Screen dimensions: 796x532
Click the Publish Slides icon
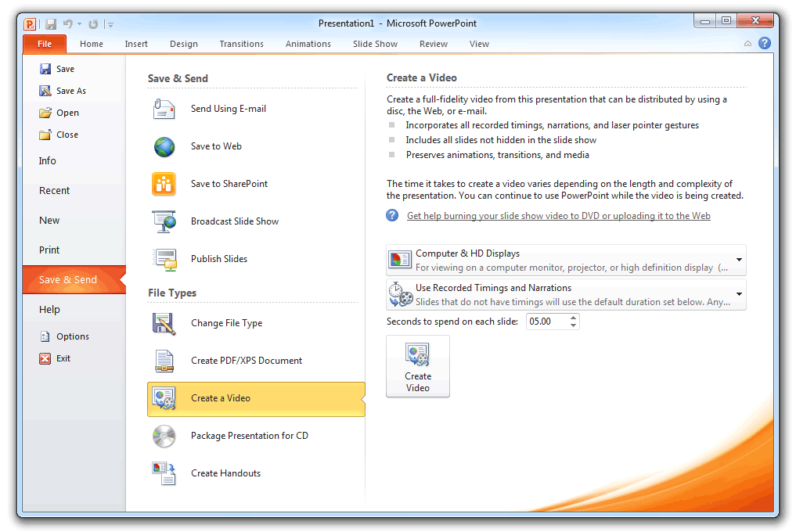point(165,259)
